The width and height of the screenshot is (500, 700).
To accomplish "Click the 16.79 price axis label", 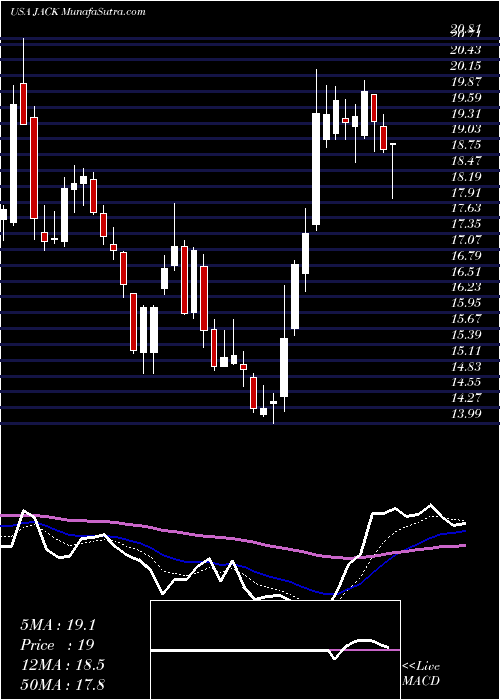I will [x=465, y=256].
